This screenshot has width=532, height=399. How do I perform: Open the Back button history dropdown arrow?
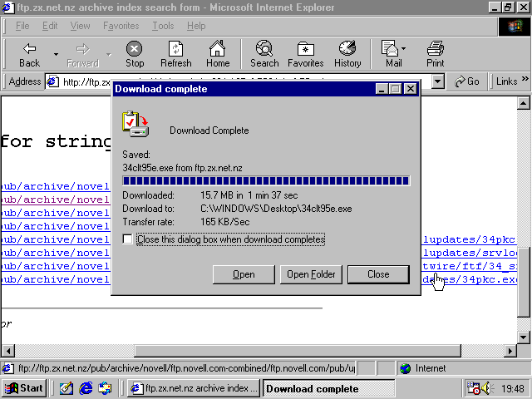pyautogui.click(x=56, y=54)
